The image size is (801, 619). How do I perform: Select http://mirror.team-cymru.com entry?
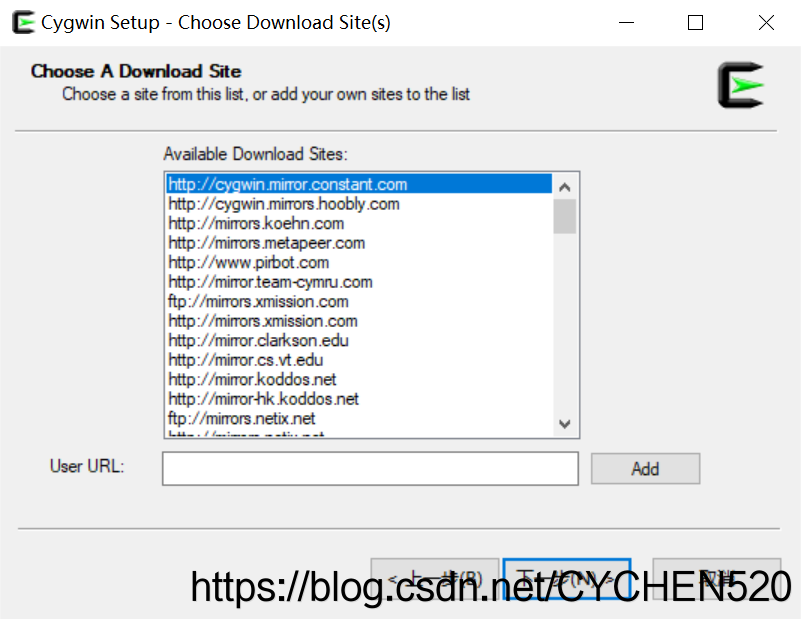(x=359, y=281)
